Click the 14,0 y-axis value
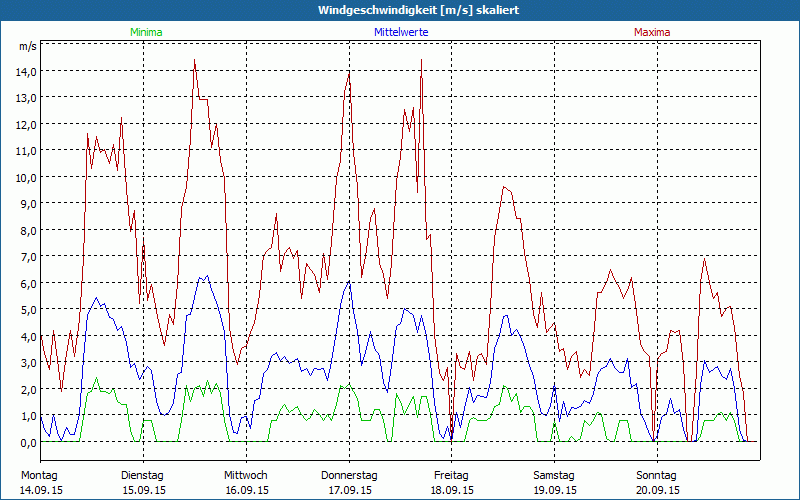 pos(28,71)
